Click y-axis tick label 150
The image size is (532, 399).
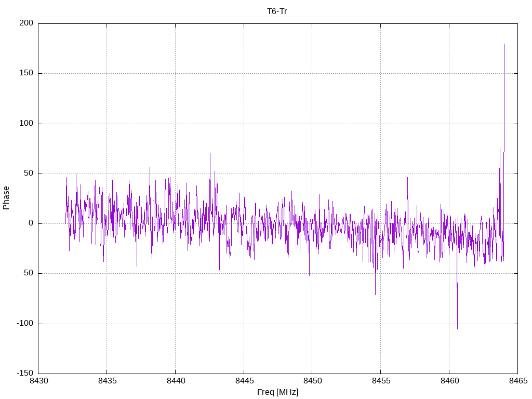pyautogui.click(x=26, y=73)
